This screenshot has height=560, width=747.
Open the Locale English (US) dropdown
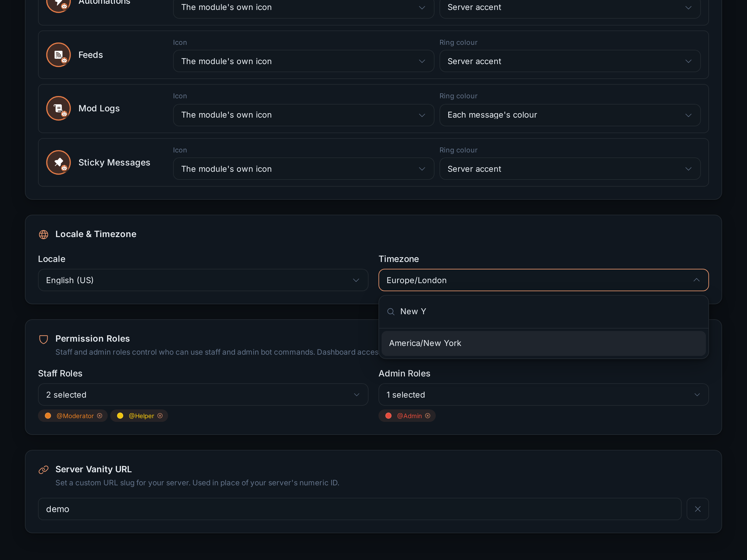[x=203, y=280]
